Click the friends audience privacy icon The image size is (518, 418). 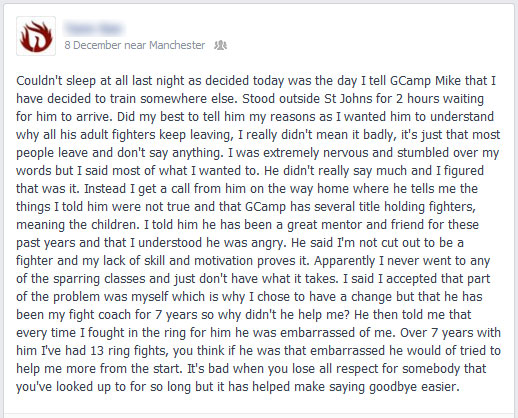coord(220,45)
